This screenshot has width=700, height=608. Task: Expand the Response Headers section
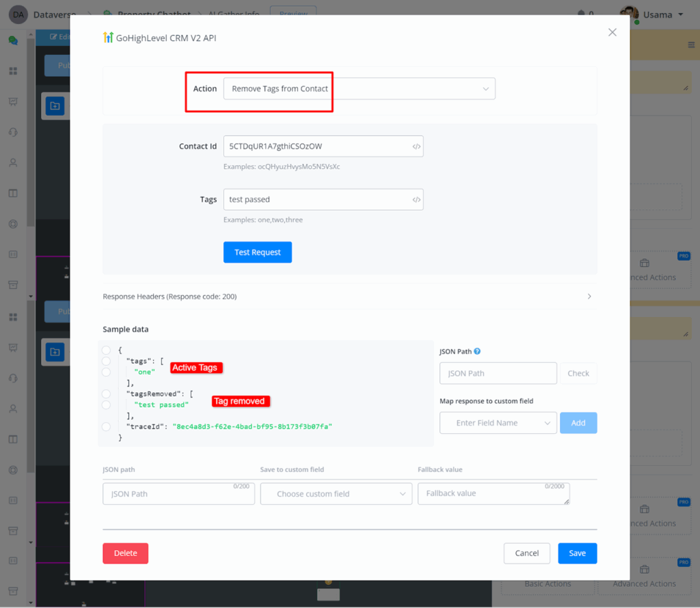(349, 296)
